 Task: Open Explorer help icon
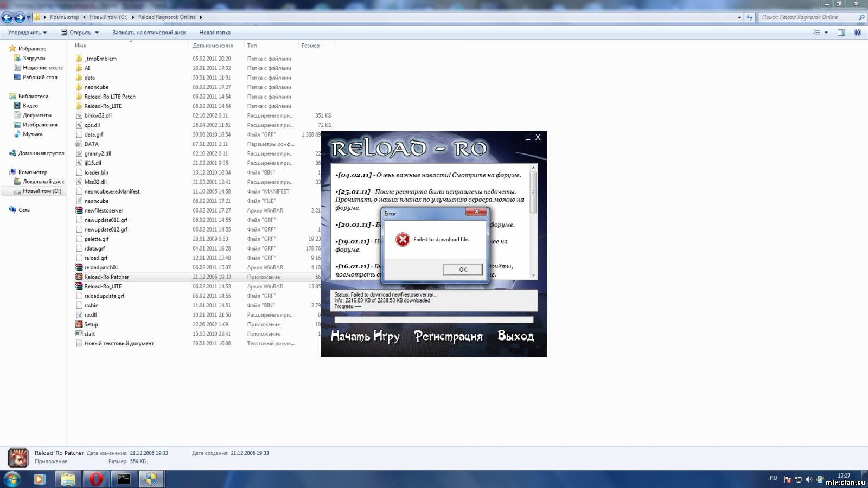[x=858, y=33]
